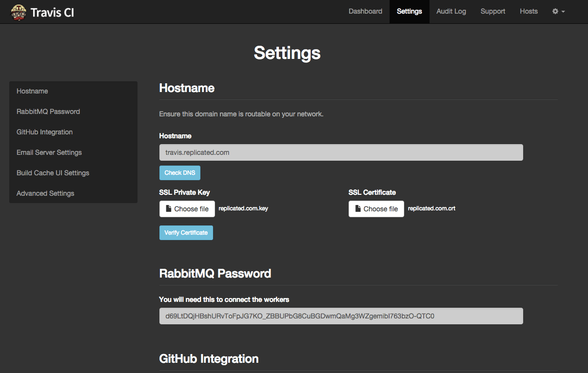Click the replicated.com.key file name

pyautogui.click(x=243, y=208)
